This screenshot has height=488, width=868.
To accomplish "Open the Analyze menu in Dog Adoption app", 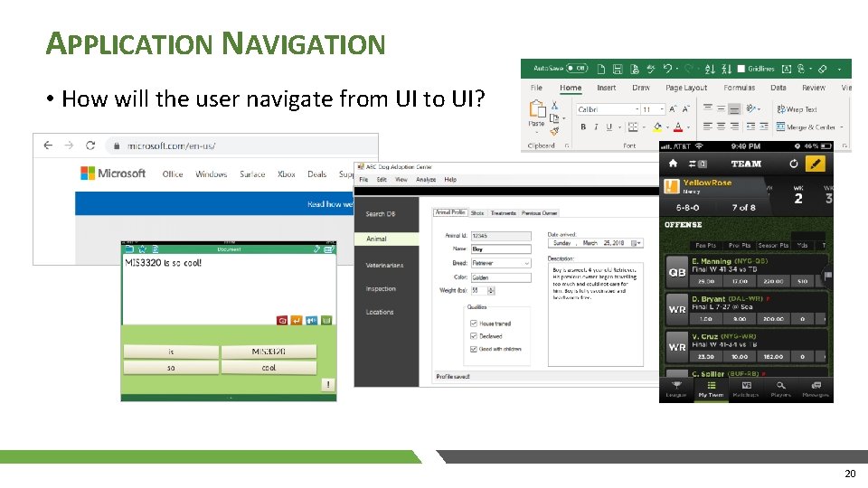I will tap(426, 180).
